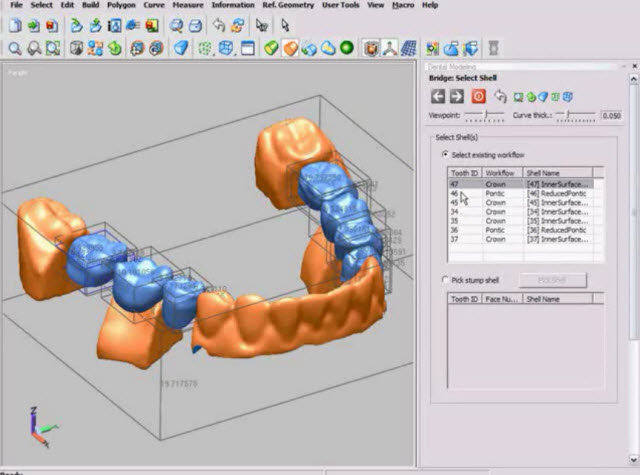The image size is (640, 475).
Task: Click the panel's blue cube icon
Action: coord(568,97)
